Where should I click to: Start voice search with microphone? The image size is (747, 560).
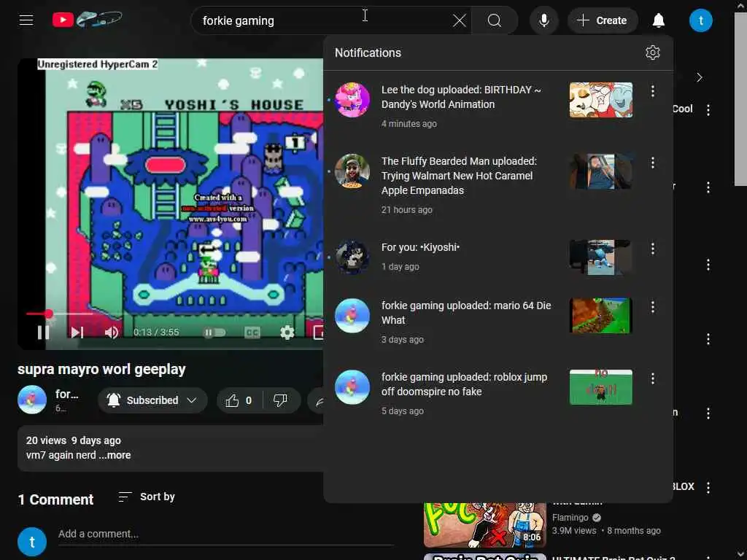[543, 20]
